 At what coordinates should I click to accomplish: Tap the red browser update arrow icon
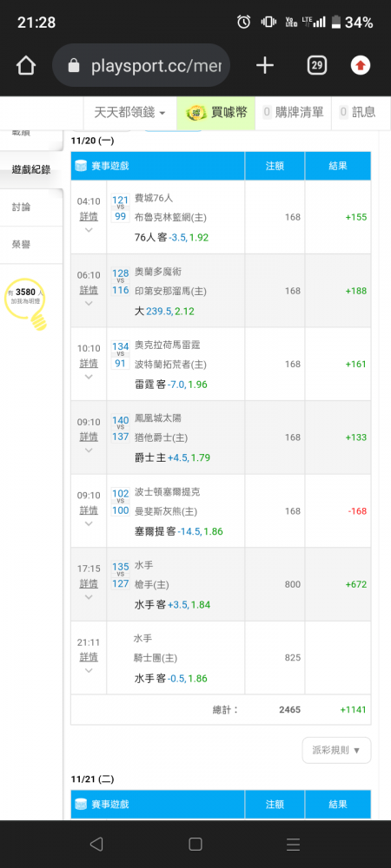click(x=361, y=66)
